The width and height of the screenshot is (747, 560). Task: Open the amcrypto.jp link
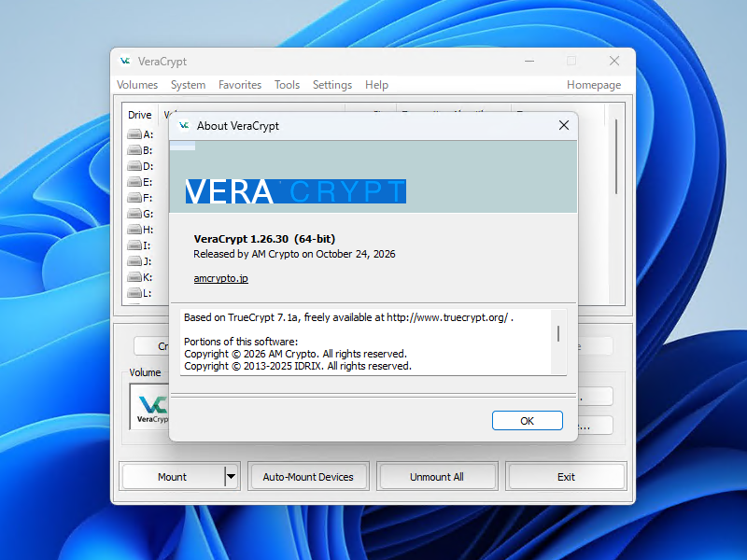tap(220, 278)
